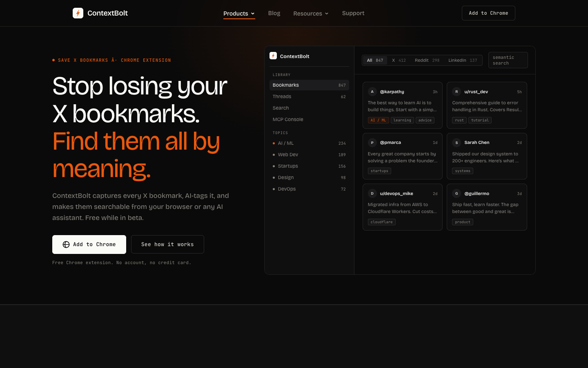Click the 847 count beside Bookmarks
Viewport: 588px width, 368px height.
point(342,85)
